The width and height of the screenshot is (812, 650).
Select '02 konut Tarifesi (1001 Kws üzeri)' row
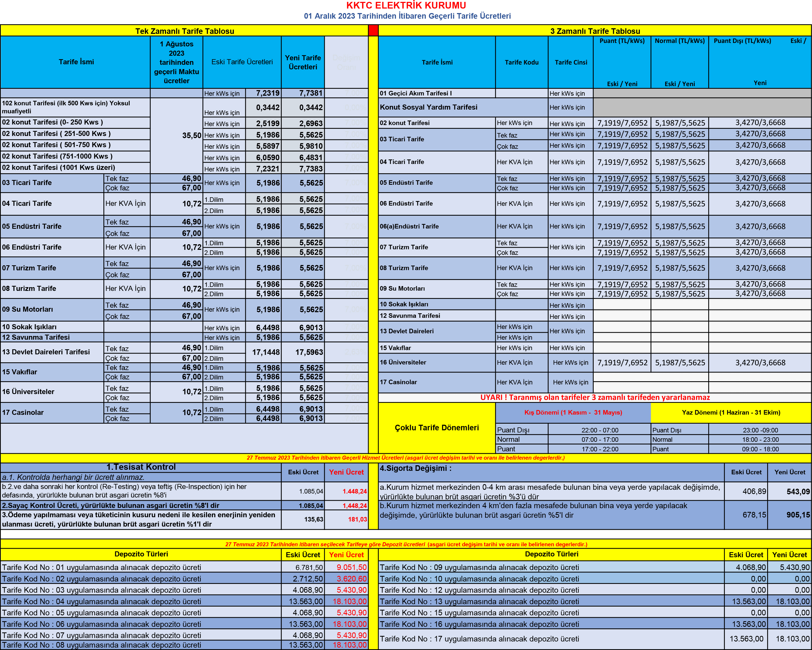75,168
